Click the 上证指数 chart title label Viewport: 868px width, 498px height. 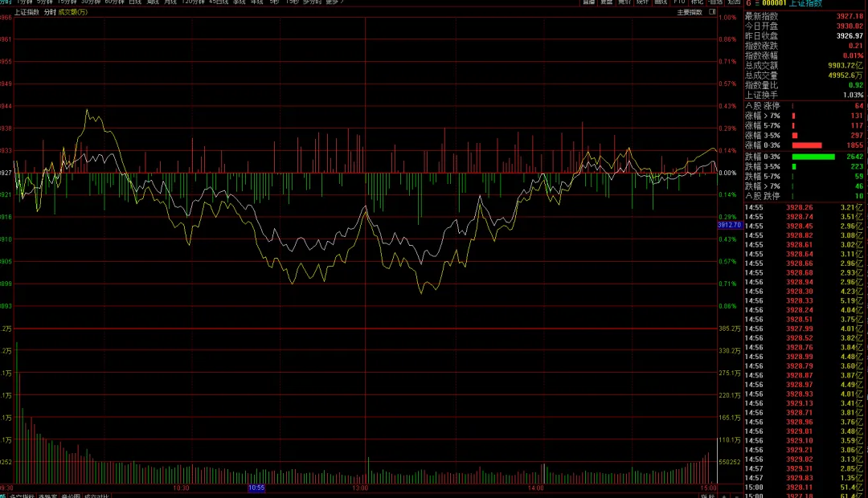27,12
